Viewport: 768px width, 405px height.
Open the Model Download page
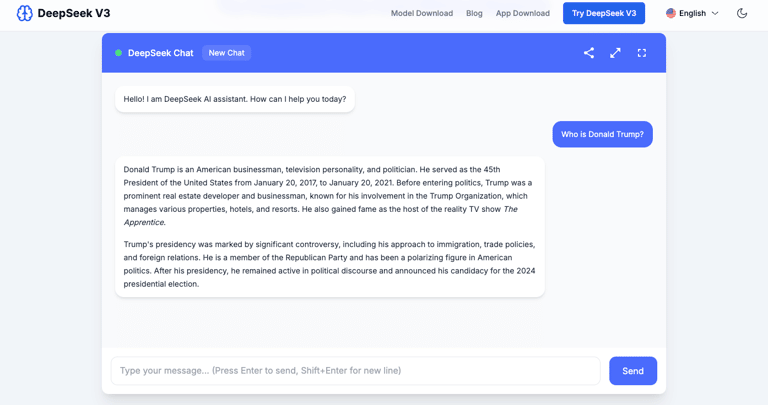422,13
